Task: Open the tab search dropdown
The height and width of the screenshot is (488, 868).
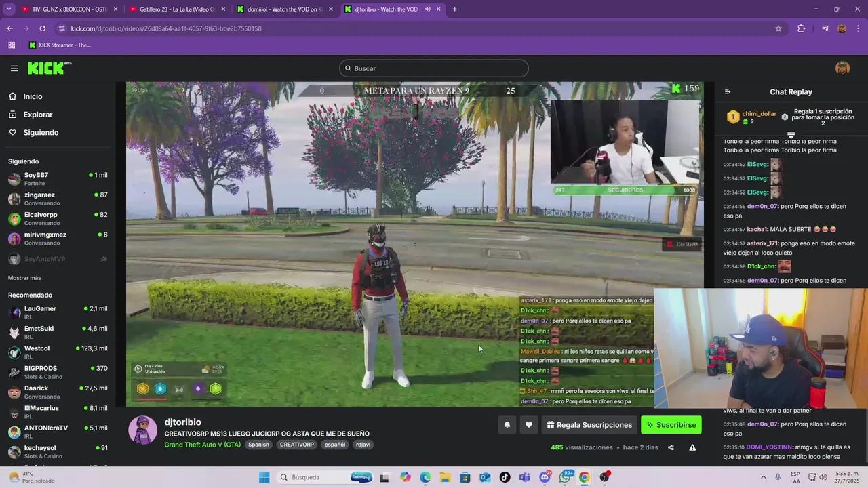Action: click(x=9, y=9)
